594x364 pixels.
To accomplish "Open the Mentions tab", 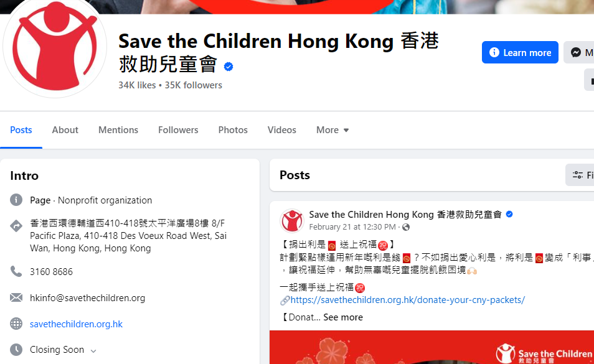I will coord(118,130).
